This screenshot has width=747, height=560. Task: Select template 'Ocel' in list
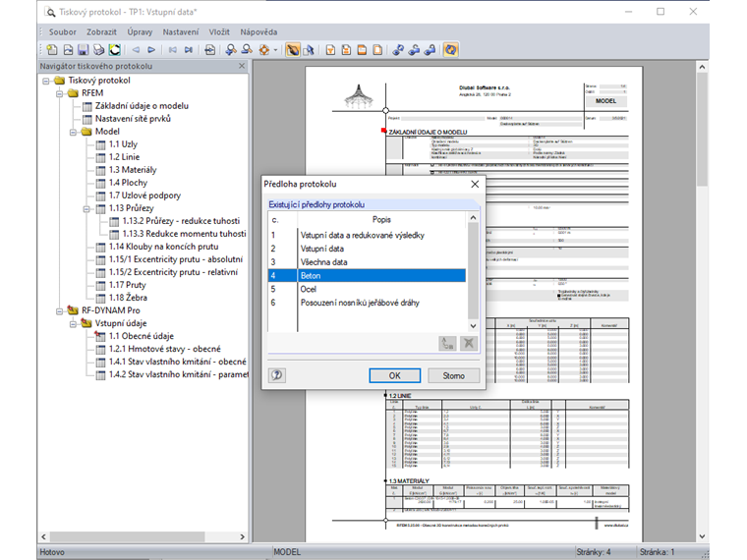(x=367, y=289)
